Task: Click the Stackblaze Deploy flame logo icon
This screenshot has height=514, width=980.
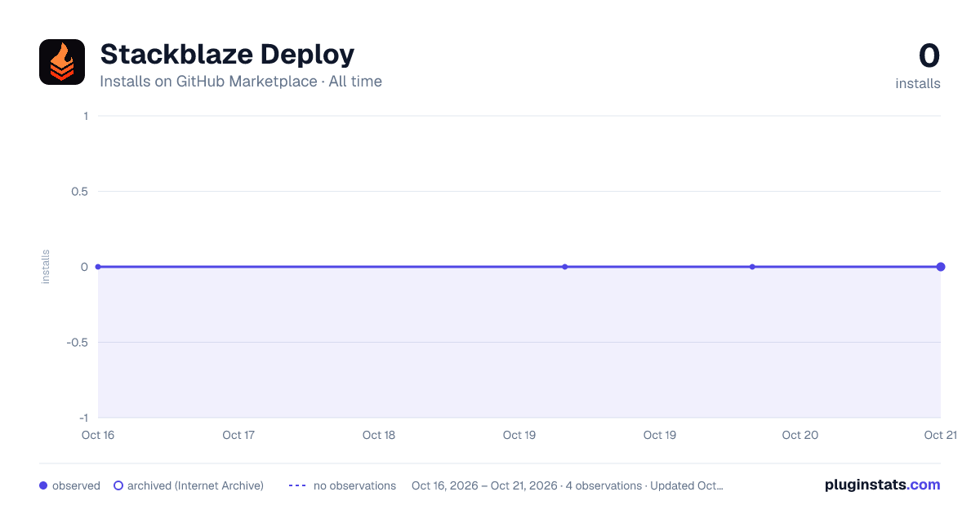Action: point(62,62)
